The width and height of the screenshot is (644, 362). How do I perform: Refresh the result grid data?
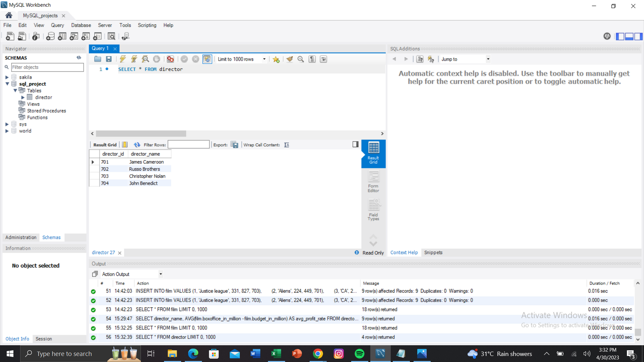137,145
